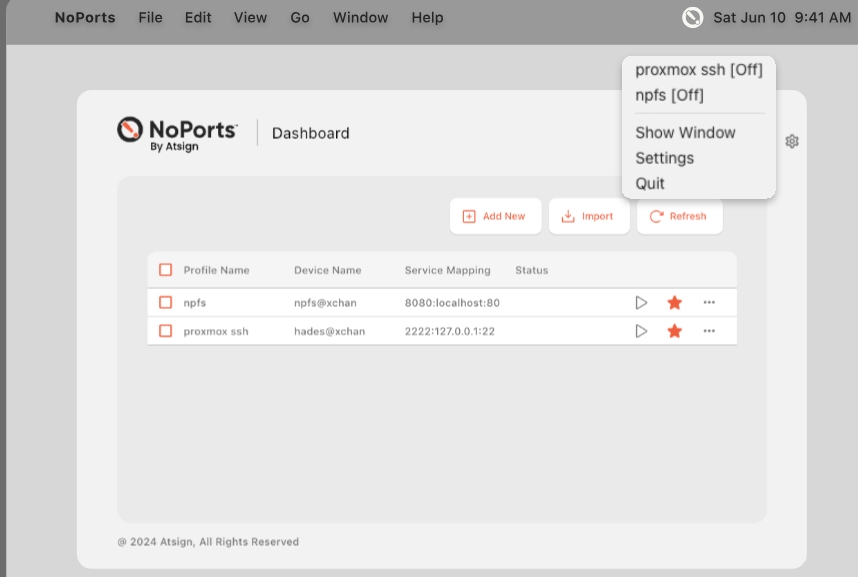Open the ellipsis menu on the proxmox ssh row
Viewport: 858px width, 577px height.
[709, 331]
